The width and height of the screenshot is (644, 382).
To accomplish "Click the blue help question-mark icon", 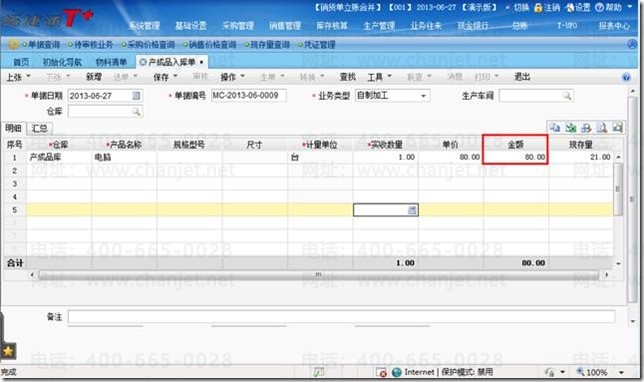I will [x=626, y=77].
